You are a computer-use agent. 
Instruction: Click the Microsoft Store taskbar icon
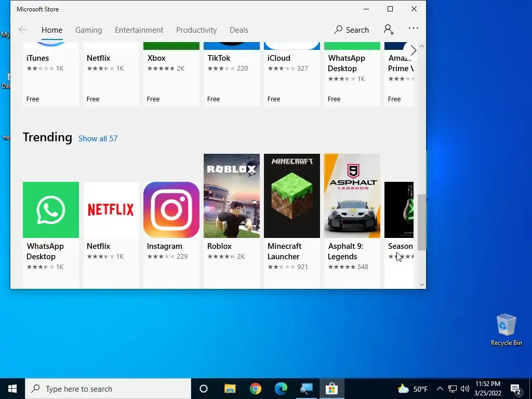coord(331,389)
